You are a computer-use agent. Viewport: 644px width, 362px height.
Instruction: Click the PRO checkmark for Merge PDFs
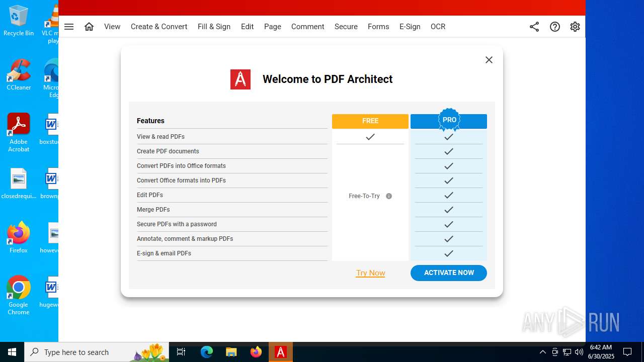point(449,210)
